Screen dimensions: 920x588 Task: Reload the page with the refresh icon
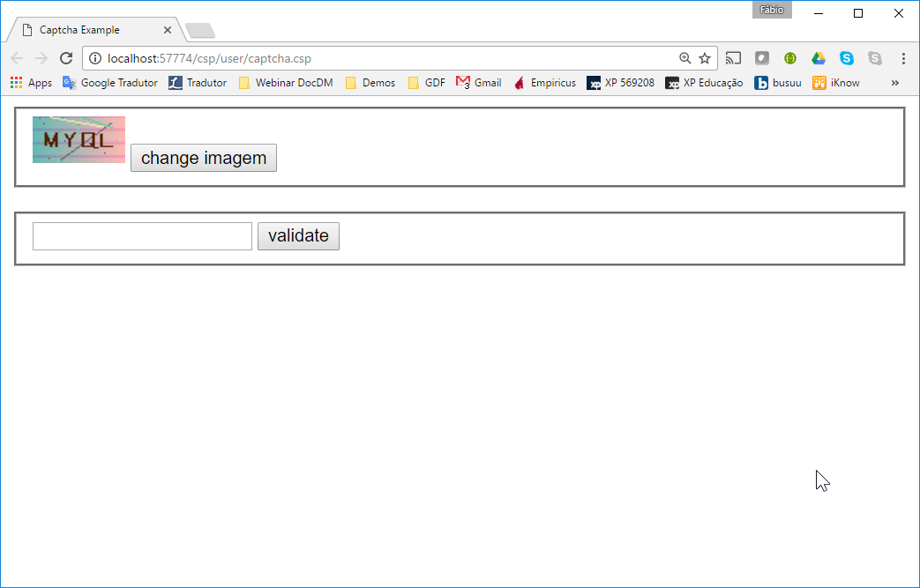[66, 58]
